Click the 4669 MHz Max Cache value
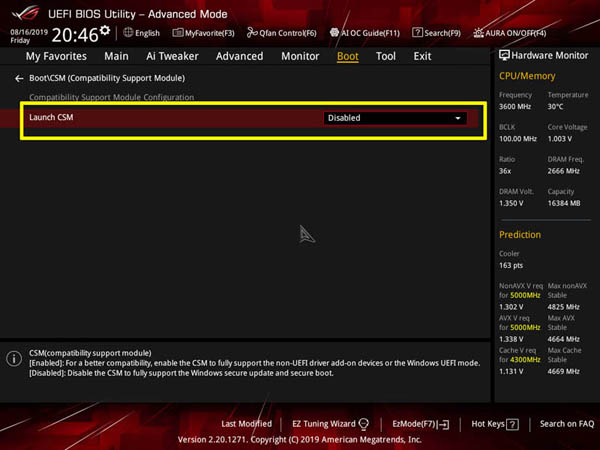600x450 pixels. tap(563, 371)
